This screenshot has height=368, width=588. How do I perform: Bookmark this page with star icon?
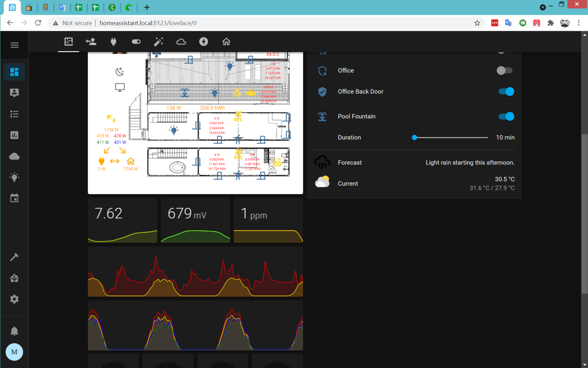coord(477,23)
